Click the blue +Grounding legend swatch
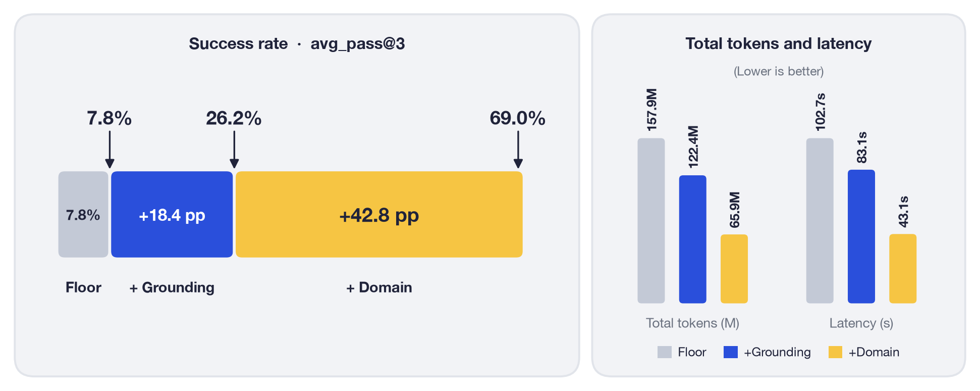The width and height of the screenshot is (980, 391). pyautogui.click(x=730, y=352)
